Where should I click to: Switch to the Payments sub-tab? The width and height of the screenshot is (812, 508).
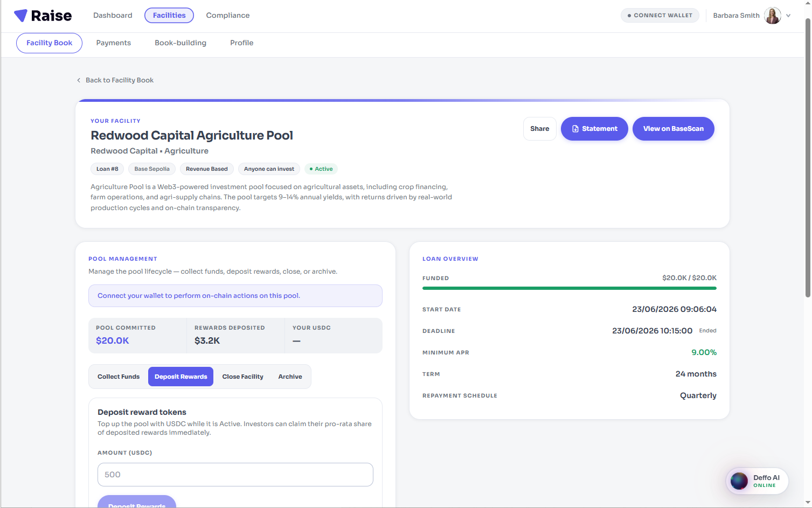point(113,43)
